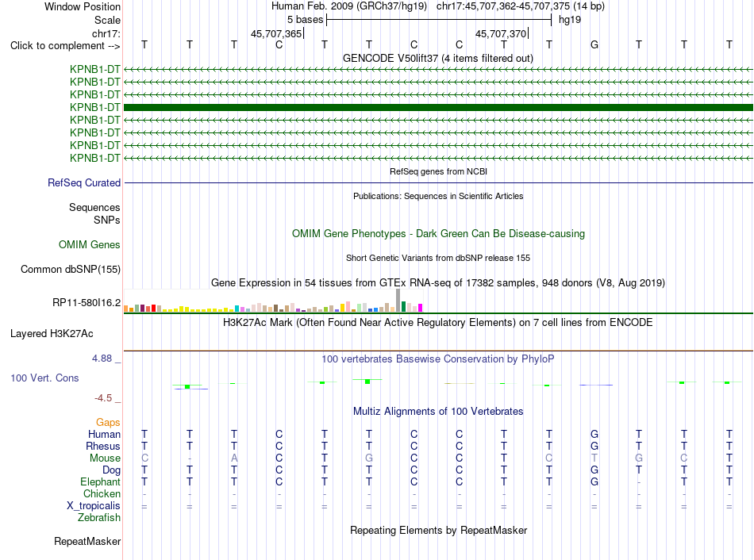This screenshot has height=560, width=754.
Task: Open 'Multiz Alignments of 100 Vertebrates' title
Action: click(438, 412)
